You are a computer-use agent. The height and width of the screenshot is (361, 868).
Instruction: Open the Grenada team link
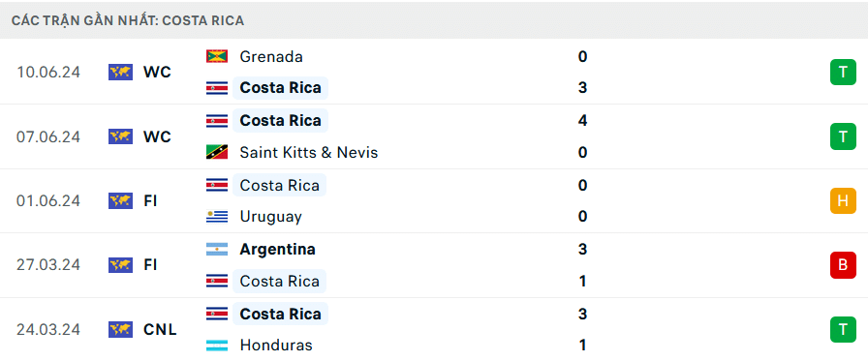pyautogui.click(x=271, y=56)
